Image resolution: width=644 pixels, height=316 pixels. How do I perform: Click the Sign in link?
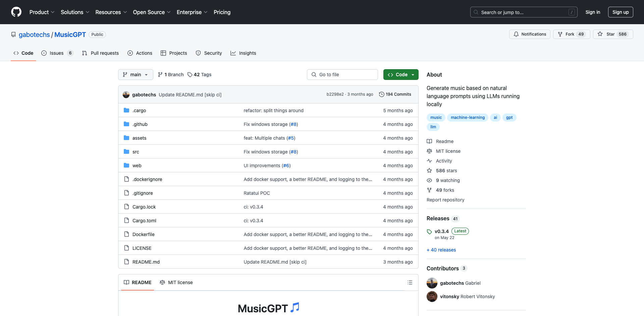coord(593,12)
